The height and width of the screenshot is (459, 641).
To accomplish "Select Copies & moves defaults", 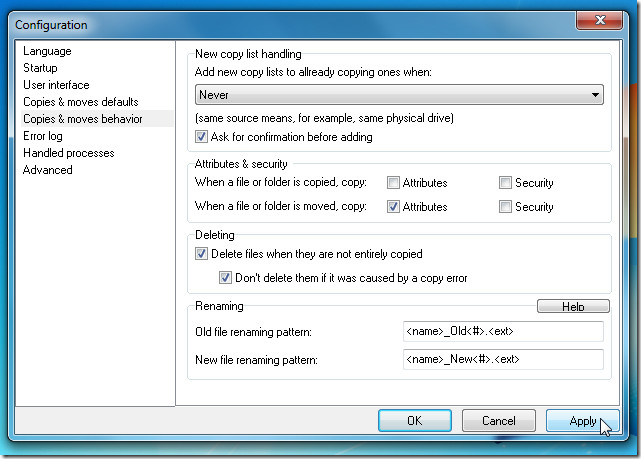I will 81,102.
